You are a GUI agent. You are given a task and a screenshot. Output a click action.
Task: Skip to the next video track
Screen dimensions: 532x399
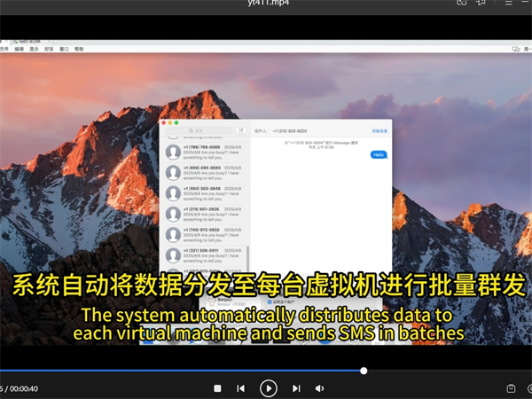pyautogui.click(x=296, y=387)
